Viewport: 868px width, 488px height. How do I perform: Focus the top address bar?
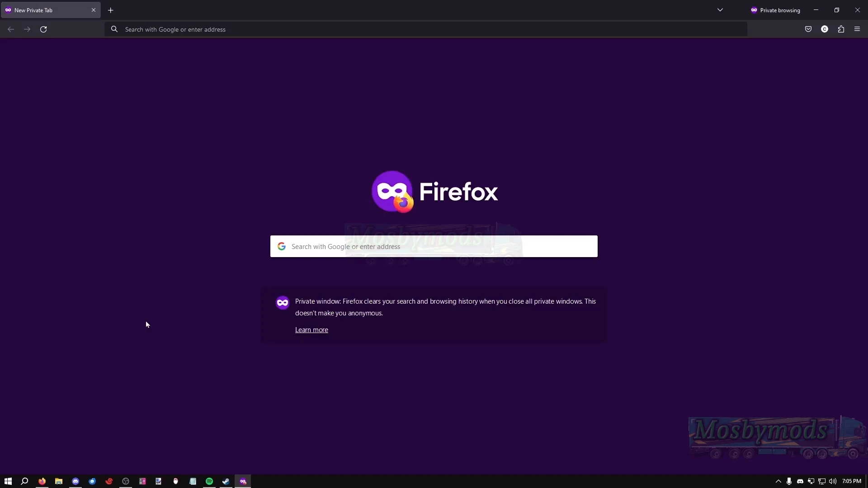coord(425,29)
